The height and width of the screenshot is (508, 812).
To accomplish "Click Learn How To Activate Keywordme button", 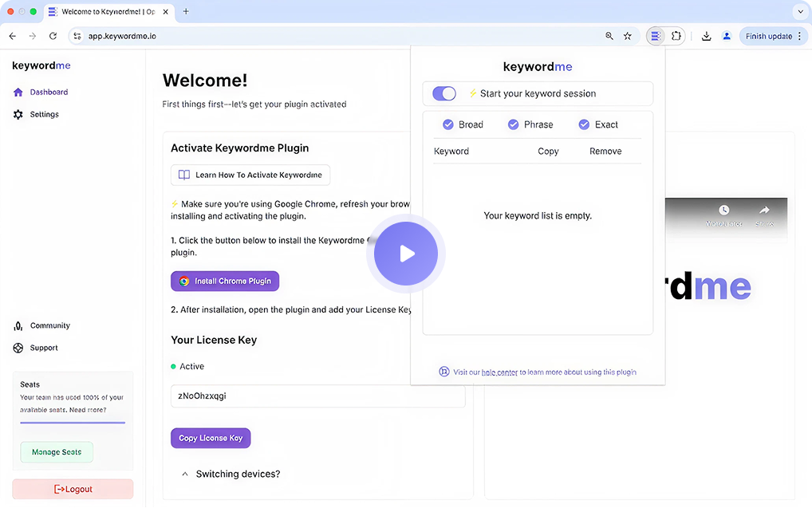I will [x=250, y=175].
